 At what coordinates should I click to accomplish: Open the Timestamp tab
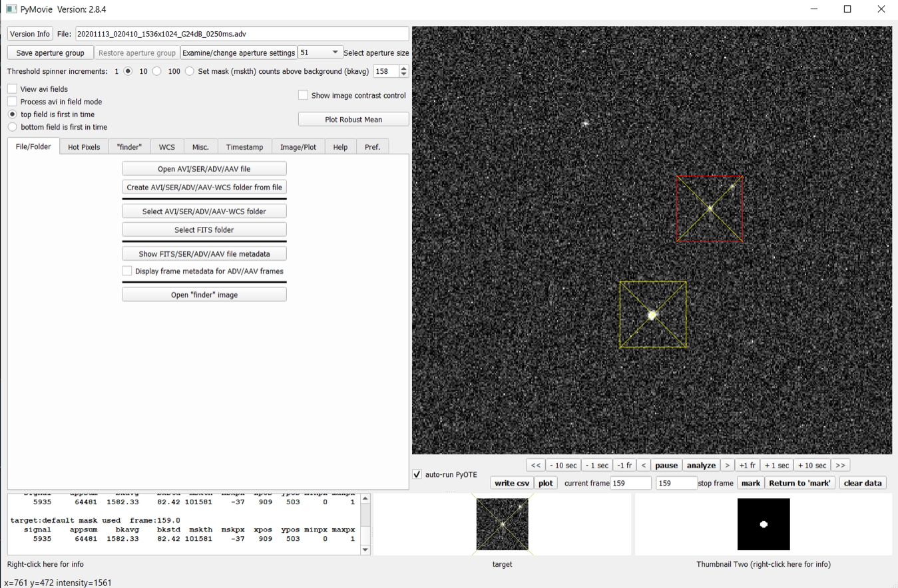tap(244, 147)
